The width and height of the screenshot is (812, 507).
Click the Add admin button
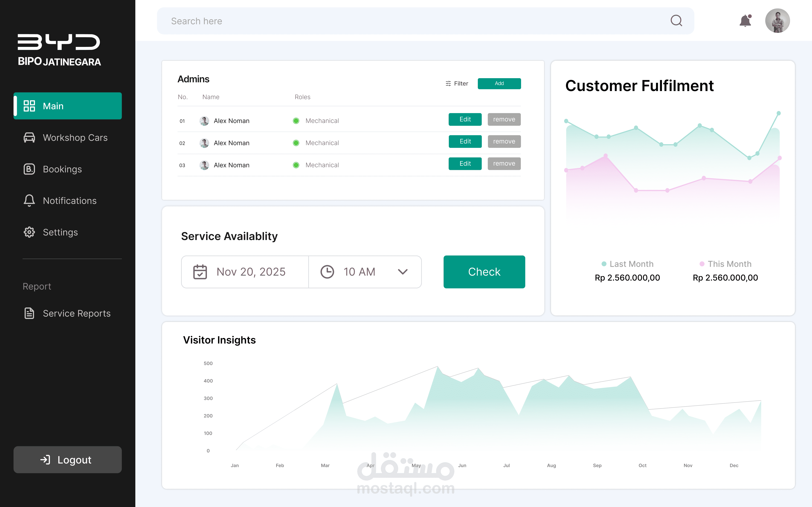pyautogui.click(x=499, y=83)
